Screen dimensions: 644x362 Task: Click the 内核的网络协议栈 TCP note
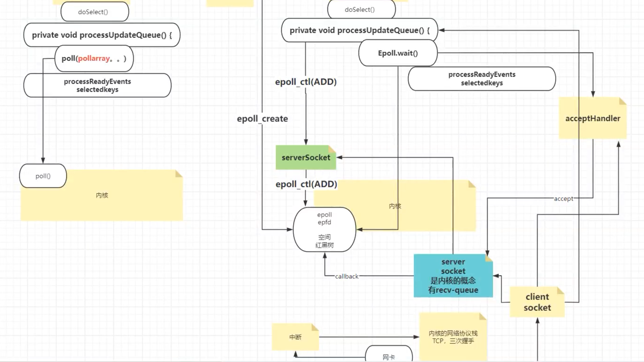pos(453,337)
